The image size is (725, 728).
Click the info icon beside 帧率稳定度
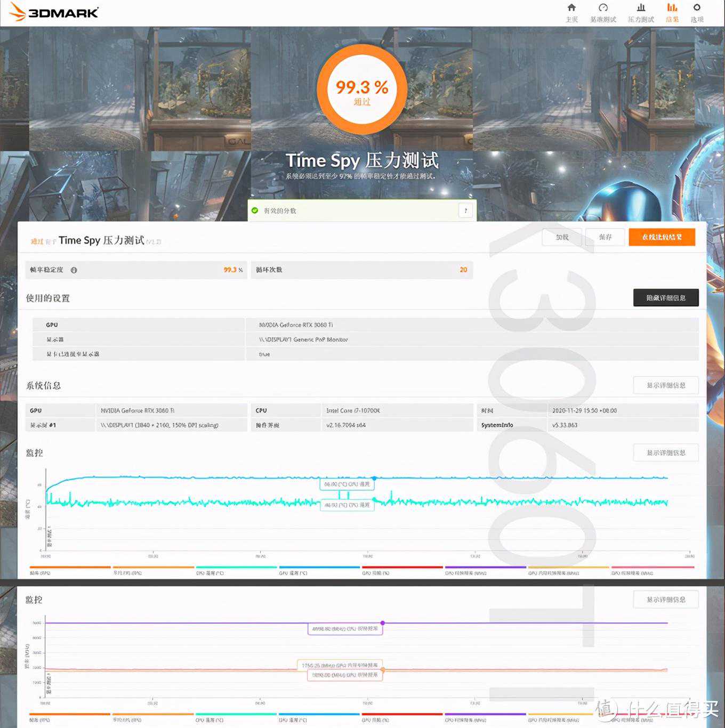pos(74,270)
